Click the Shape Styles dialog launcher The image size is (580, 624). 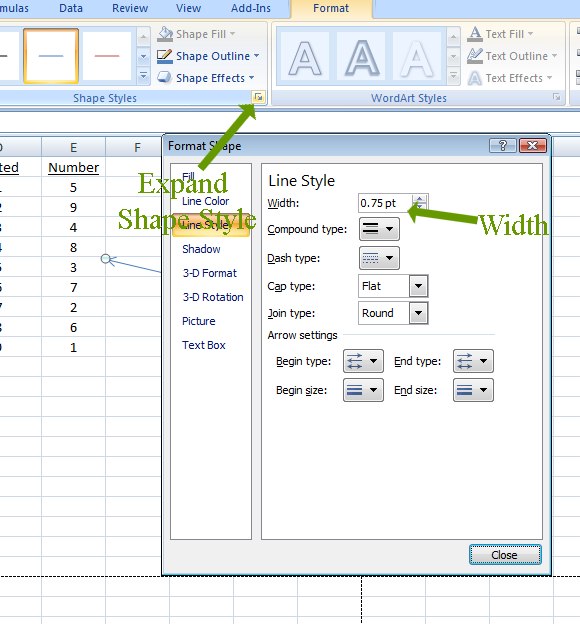pyautogui.click(x=259, y=97)
